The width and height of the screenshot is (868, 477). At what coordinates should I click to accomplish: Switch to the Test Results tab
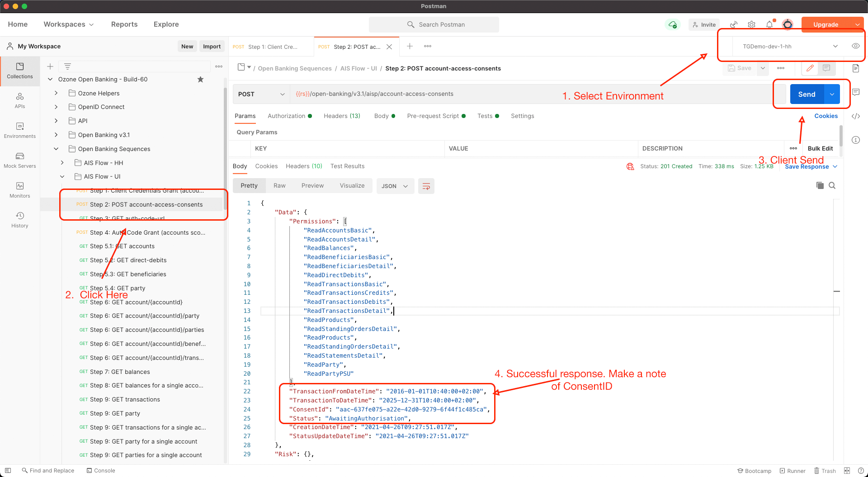point(347,166)
